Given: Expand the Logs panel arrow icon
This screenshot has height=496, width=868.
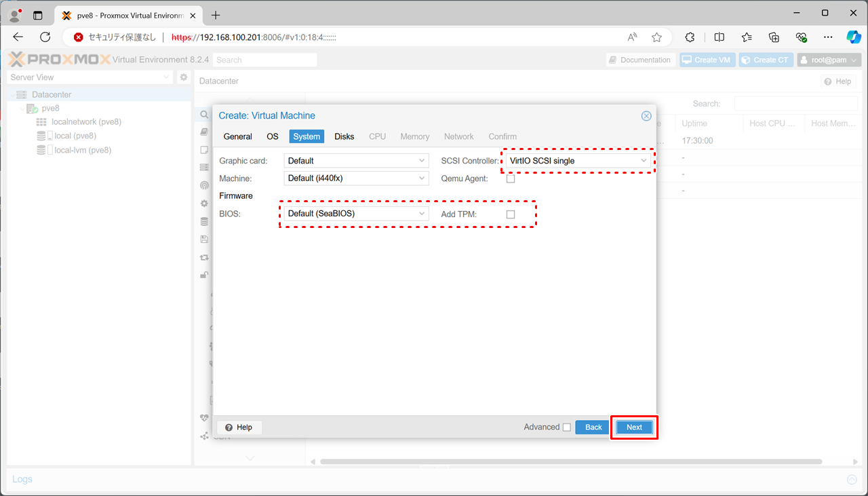Looking at the screenshot, I should tap(852, 480).
